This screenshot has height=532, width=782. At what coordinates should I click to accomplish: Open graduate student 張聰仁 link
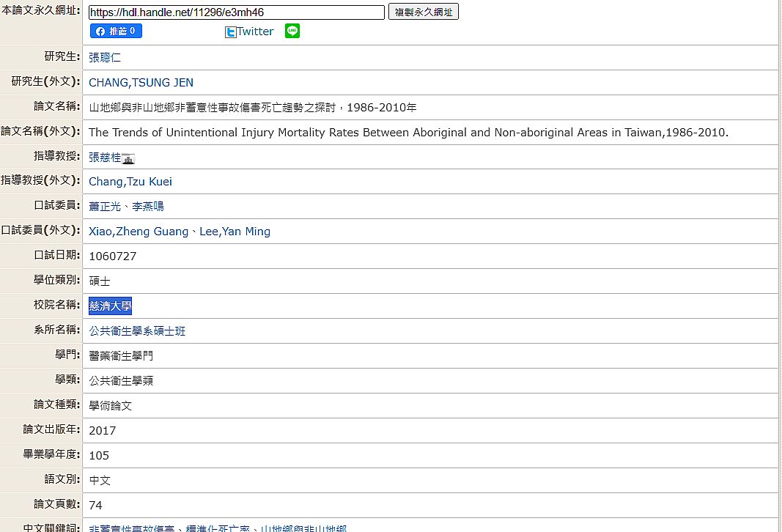[x=105, y=57]
